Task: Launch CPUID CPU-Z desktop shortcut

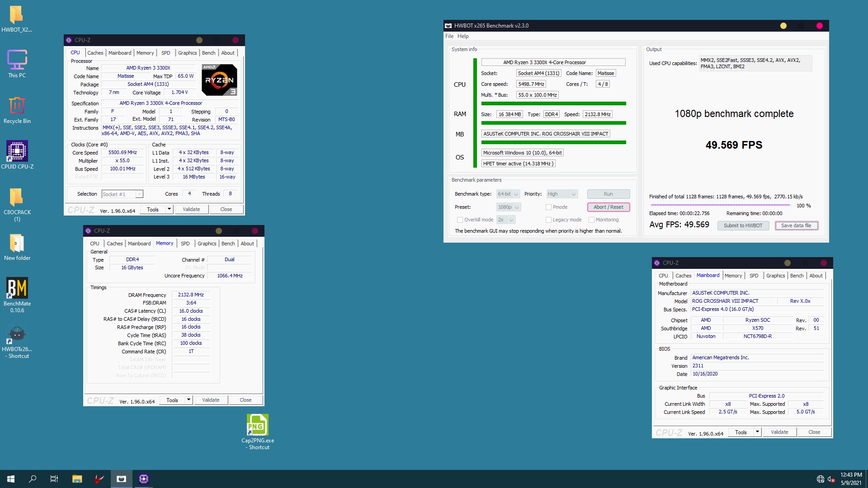Action: 17,155
